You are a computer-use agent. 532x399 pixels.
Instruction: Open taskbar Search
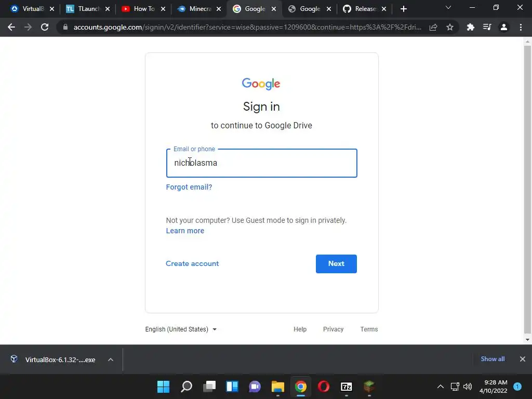coord(187,387)
